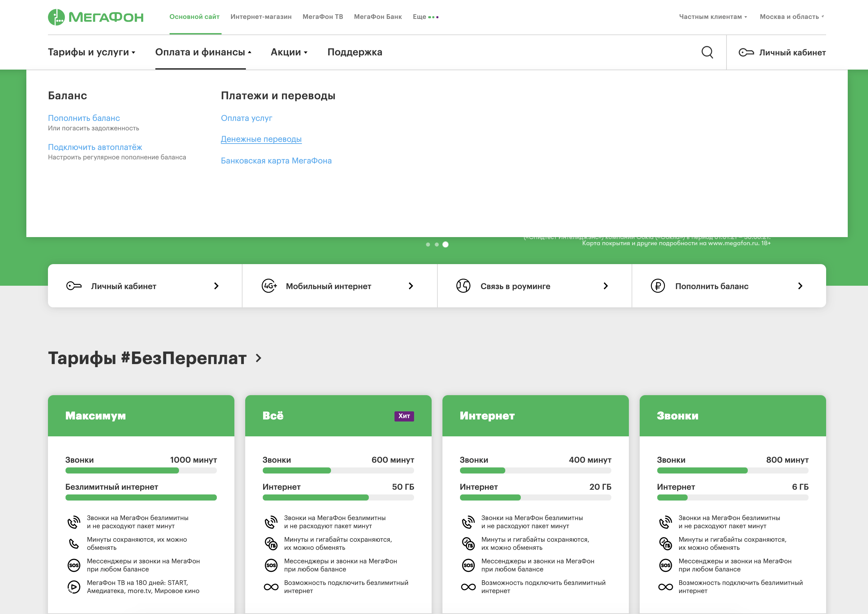This screenshot has height=614, width=868.
Task: Open the Поддержка menu item
Action: click(355, 52)
